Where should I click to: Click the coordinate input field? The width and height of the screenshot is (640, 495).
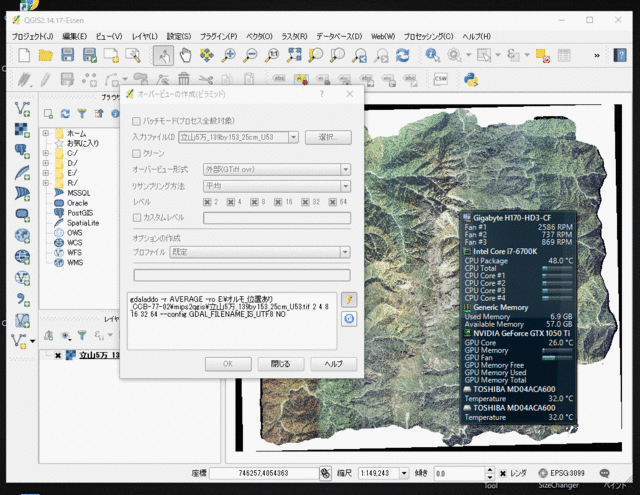pyautogui.click(x=264, y=473)
